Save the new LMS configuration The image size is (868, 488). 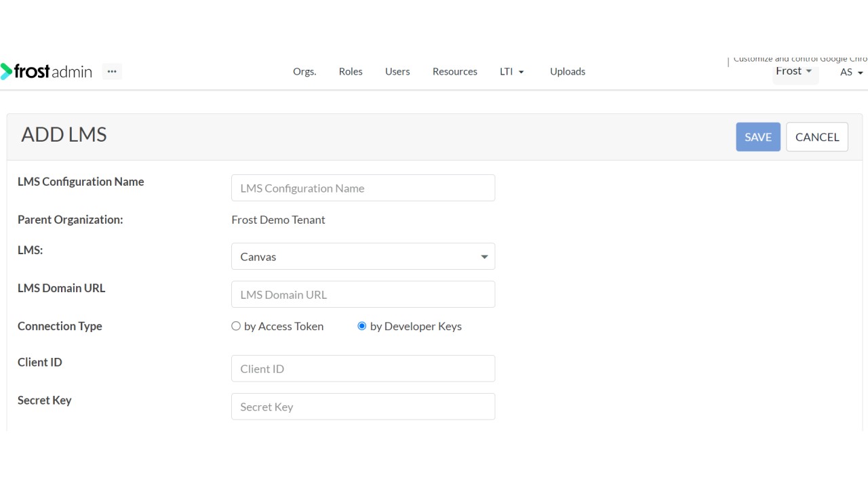(758, 137)
